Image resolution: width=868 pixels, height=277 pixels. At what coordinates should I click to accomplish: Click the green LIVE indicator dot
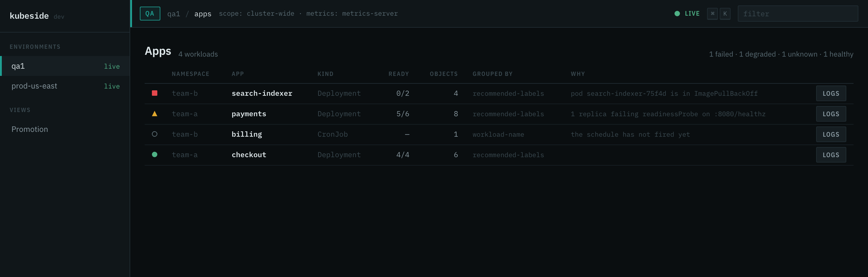[x=677, y=14]
